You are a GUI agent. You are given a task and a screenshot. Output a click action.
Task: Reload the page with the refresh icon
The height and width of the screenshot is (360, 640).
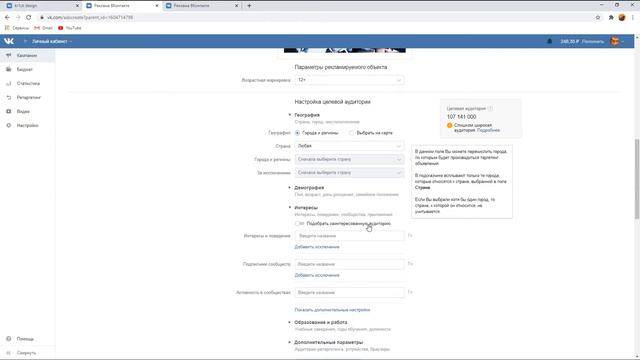click(x=29, y=18)
